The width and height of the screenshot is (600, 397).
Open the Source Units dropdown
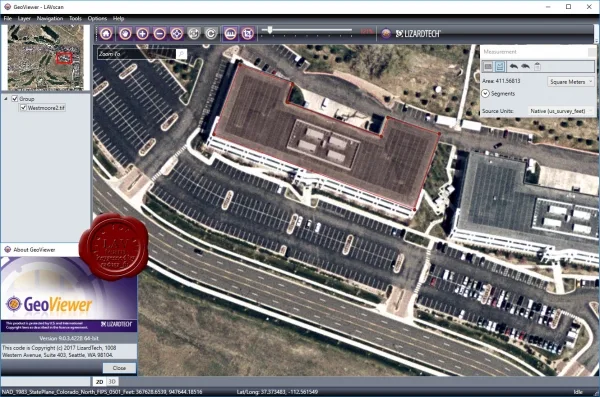tap(561, 111)
